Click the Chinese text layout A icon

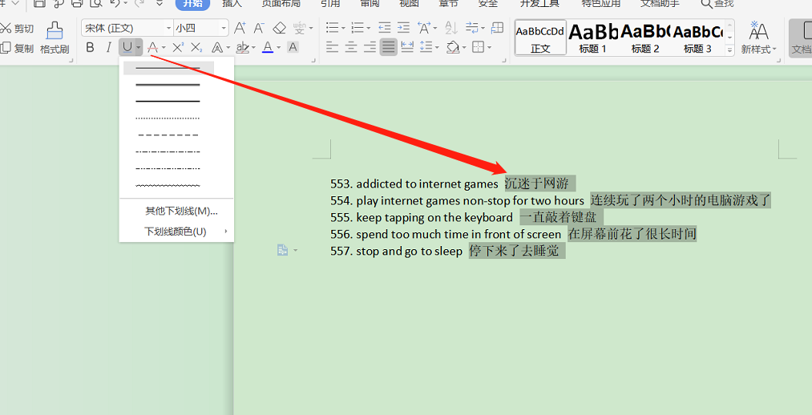(424, 27)
